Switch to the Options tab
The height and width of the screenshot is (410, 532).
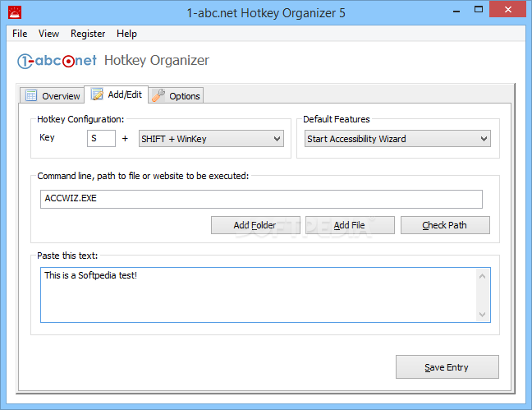pos(176,95)
